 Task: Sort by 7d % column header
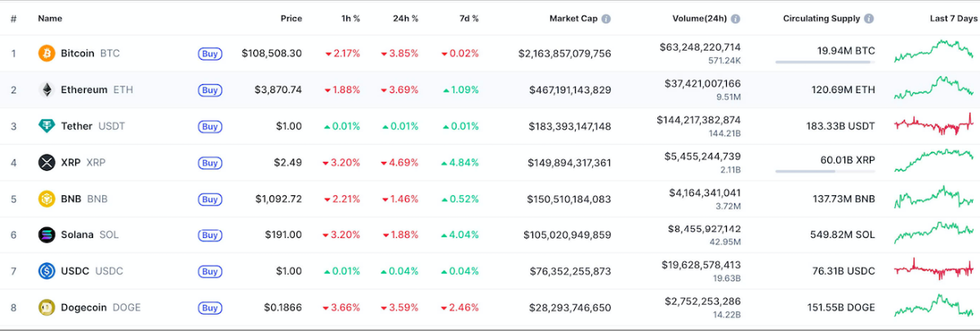pyautogui.click(x=468, y=18)
